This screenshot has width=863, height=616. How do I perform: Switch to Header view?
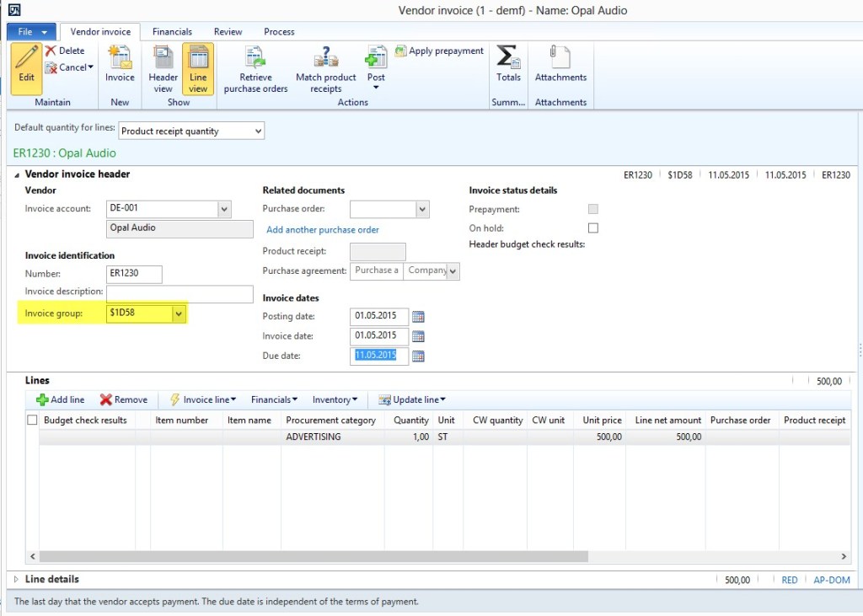pyautogui.click(x=162, y=67)
